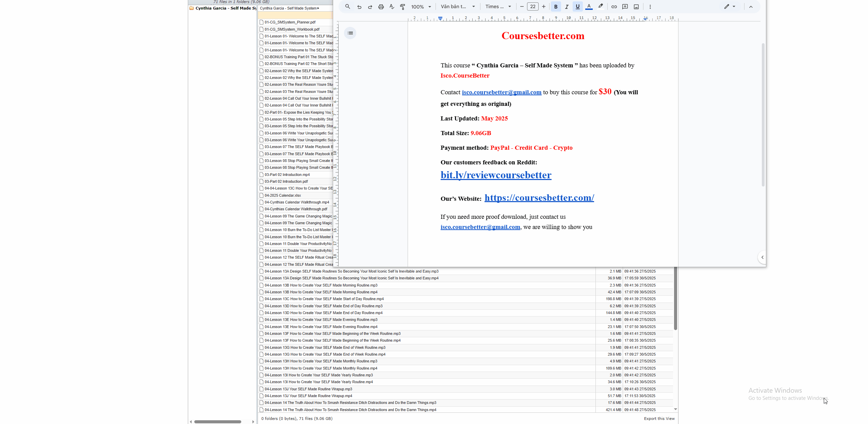Click the left indent marker on ruler
Image resolution: width=868 pixels, height=424 pixels.
440,18
